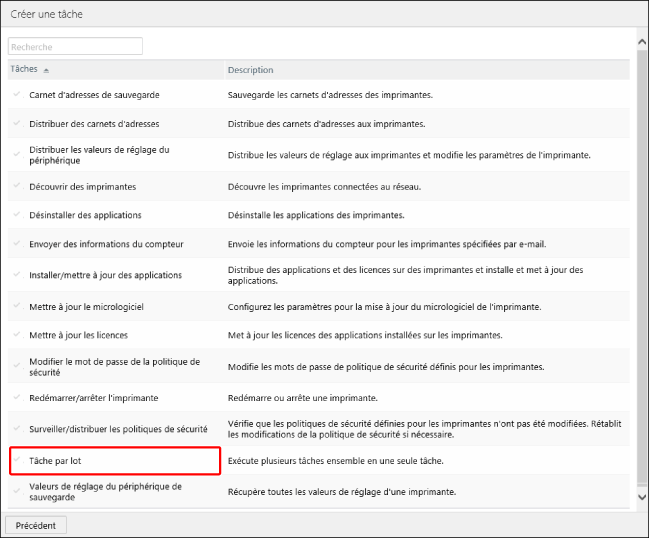Select the Tâche par lot task
This screenshot has width=649, height=538.
coord(58,461)
